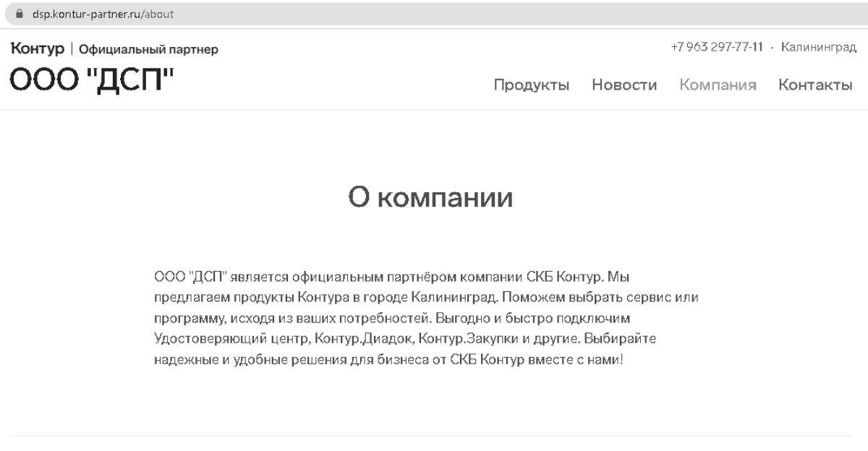Click phone number +7 963 297-77-11
This screenshot has height=451, width=868.
click(717, 48)
